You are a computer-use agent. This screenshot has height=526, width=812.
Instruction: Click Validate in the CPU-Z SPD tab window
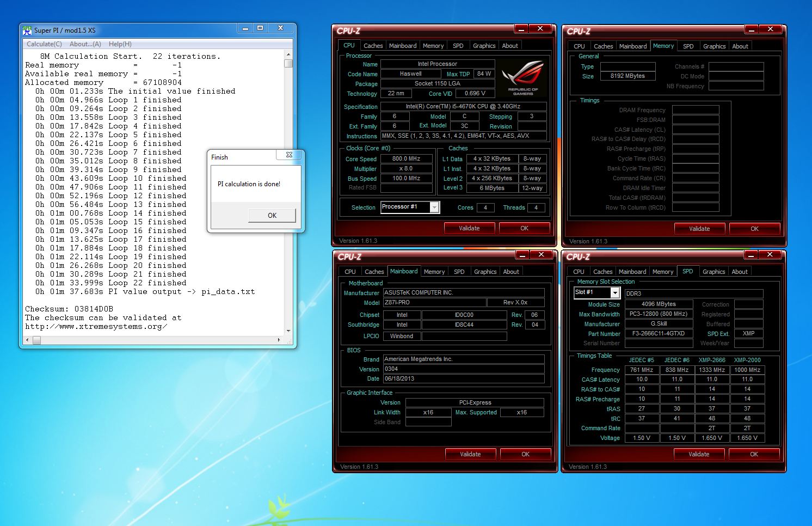[699, 454]
